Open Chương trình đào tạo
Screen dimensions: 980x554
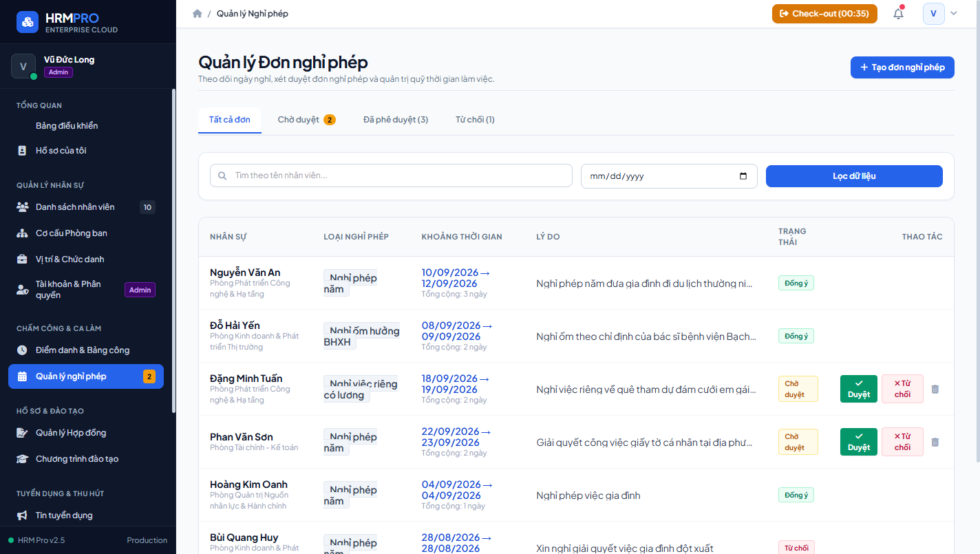coord(86,459)
